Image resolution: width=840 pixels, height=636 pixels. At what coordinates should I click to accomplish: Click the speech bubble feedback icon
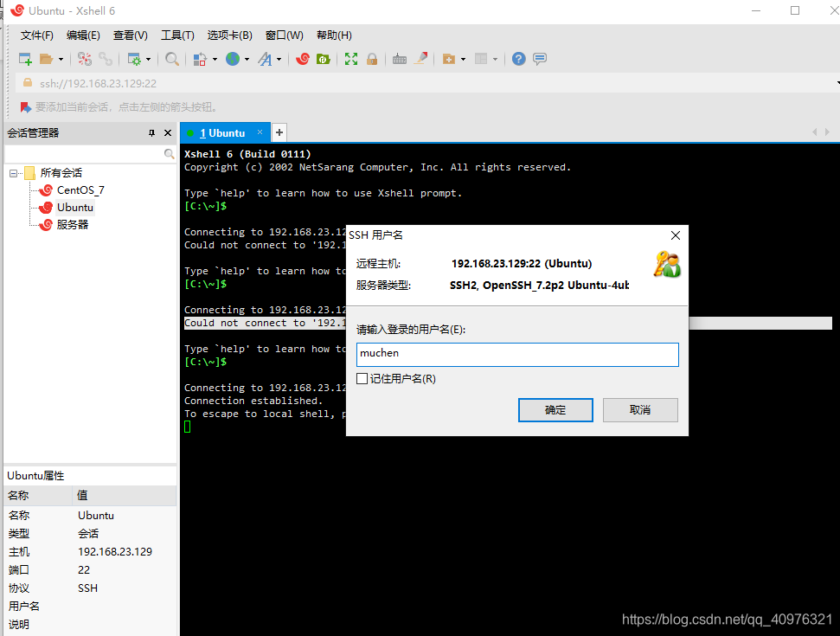540,59
